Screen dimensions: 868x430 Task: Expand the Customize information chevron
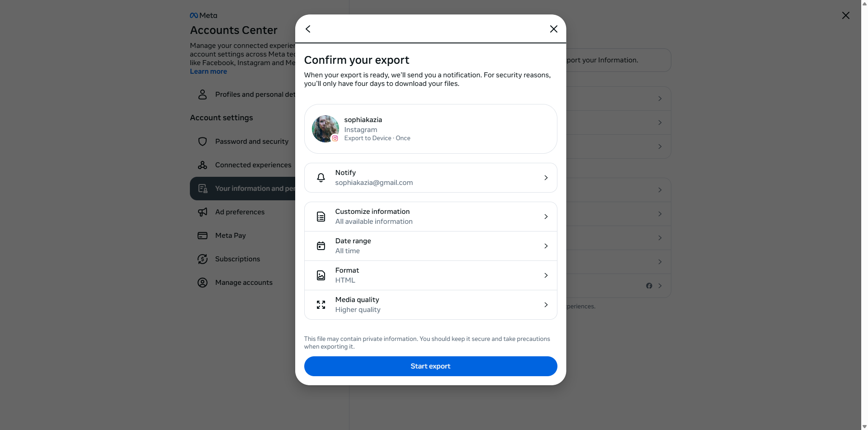[x=546, y=217]
